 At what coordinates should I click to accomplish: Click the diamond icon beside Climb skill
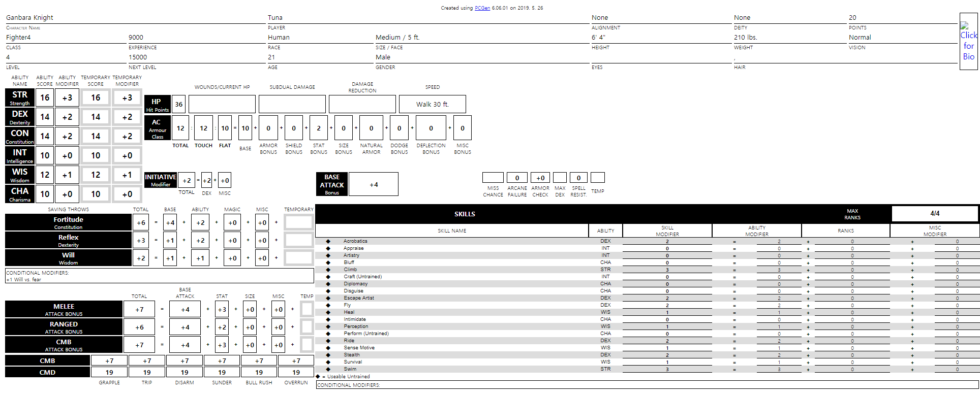(x=328, y=270)
